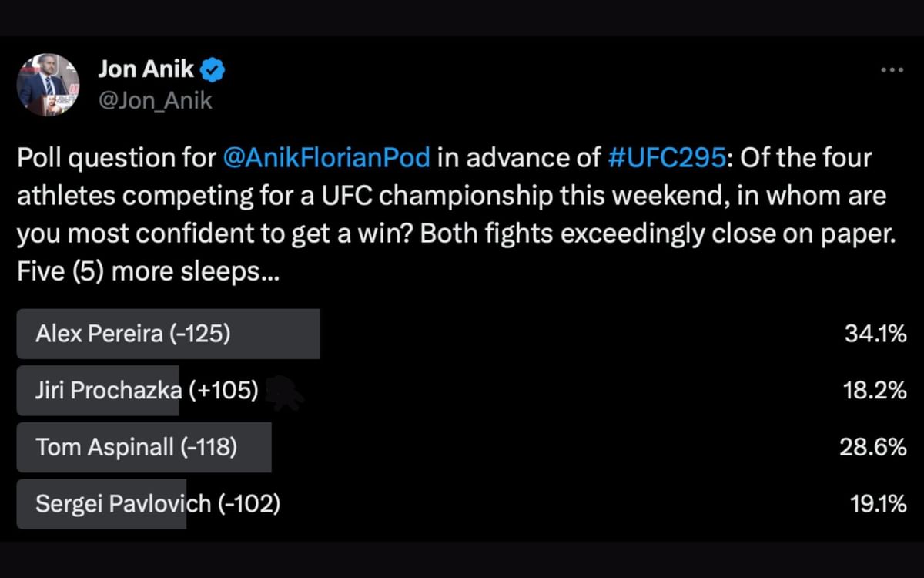Screen dimensions: 924x578
Task: Click Jon Anik's profile picture
Action: [x=48, y=83]
